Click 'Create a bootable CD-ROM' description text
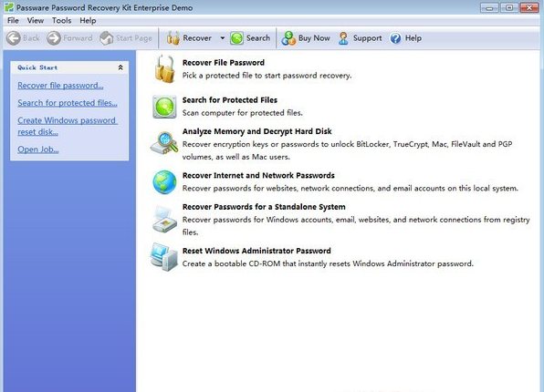Screen dimensions: 544x392 tap(328, 263)
